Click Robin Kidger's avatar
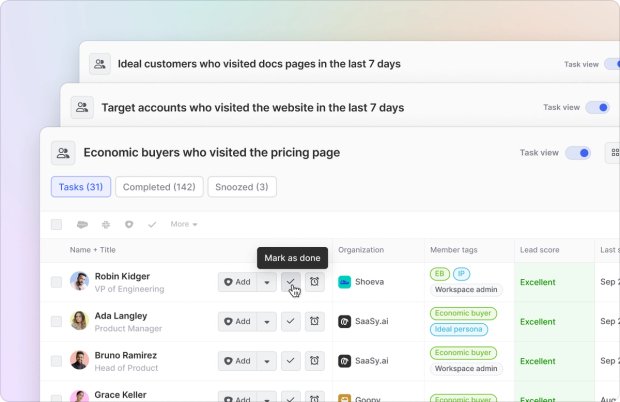 [79, 281]
